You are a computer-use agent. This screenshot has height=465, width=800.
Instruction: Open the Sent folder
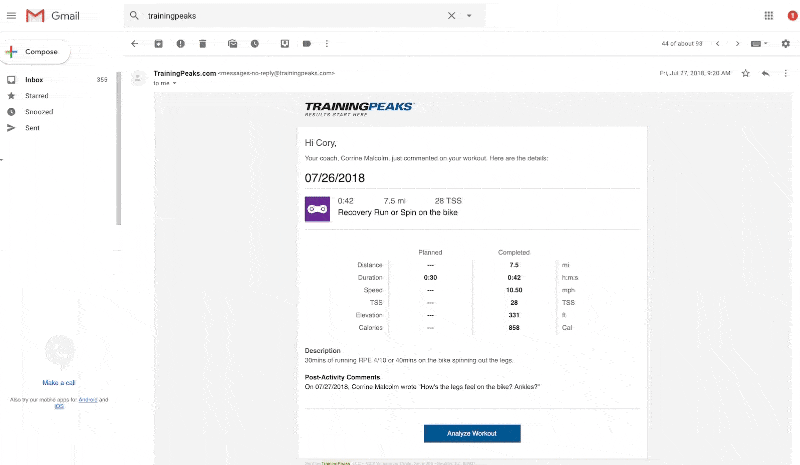(x=32, y=128)
